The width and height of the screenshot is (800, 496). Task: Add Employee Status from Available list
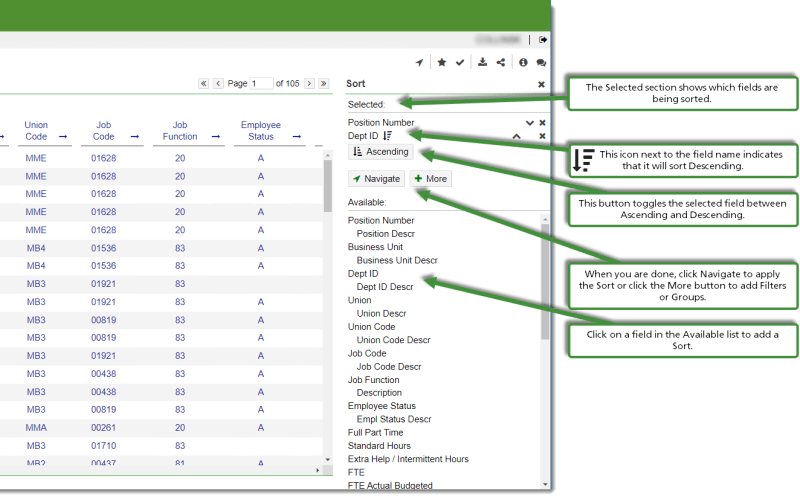tap(382, 406)
